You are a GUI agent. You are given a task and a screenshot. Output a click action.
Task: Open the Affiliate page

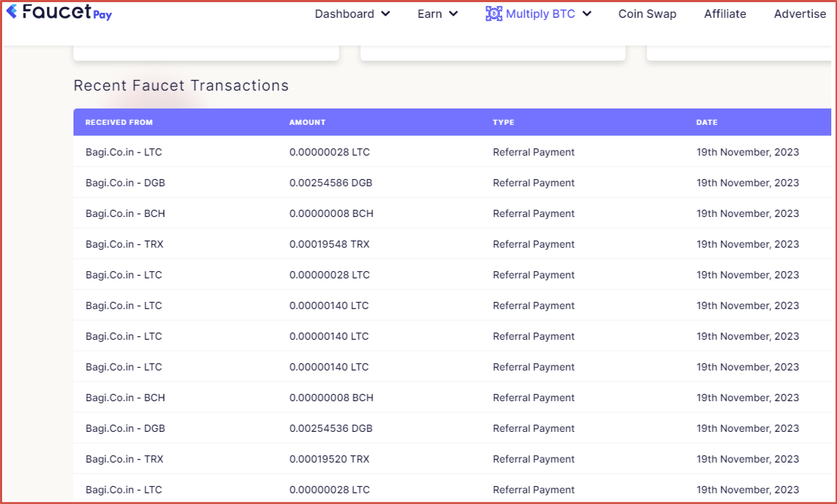pos(725,14)
